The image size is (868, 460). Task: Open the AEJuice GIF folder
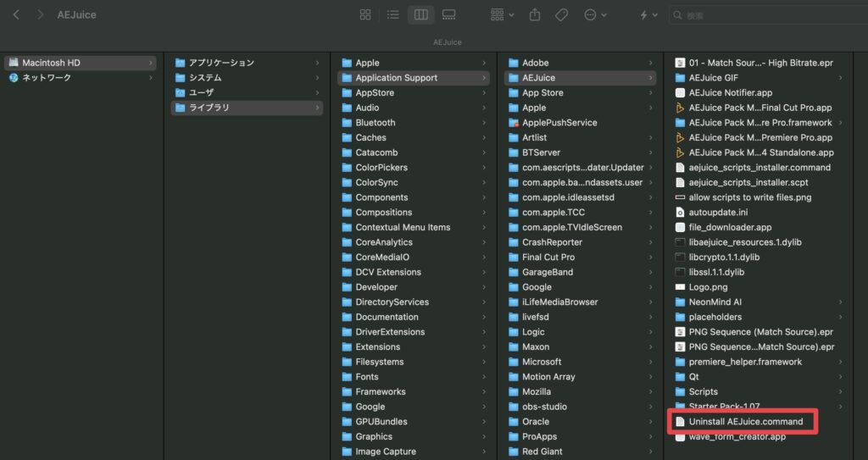point(759,77)
